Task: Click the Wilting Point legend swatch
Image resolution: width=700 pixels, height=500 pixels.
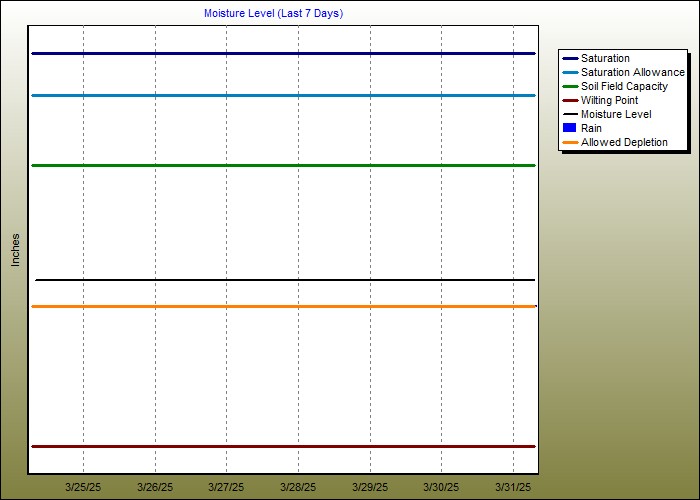Action: tap(570, 100)
